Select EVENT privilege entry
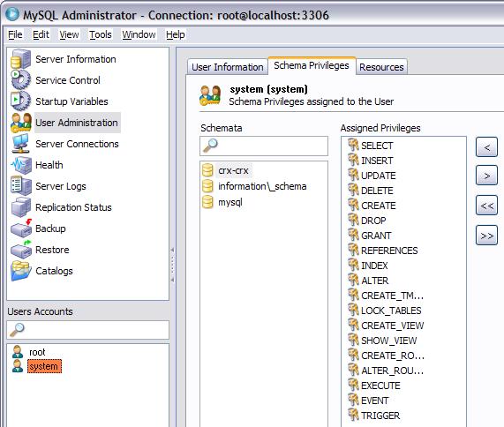Image resolution: width=504 pixels, height=427 pixels. (x=375, y=401)
